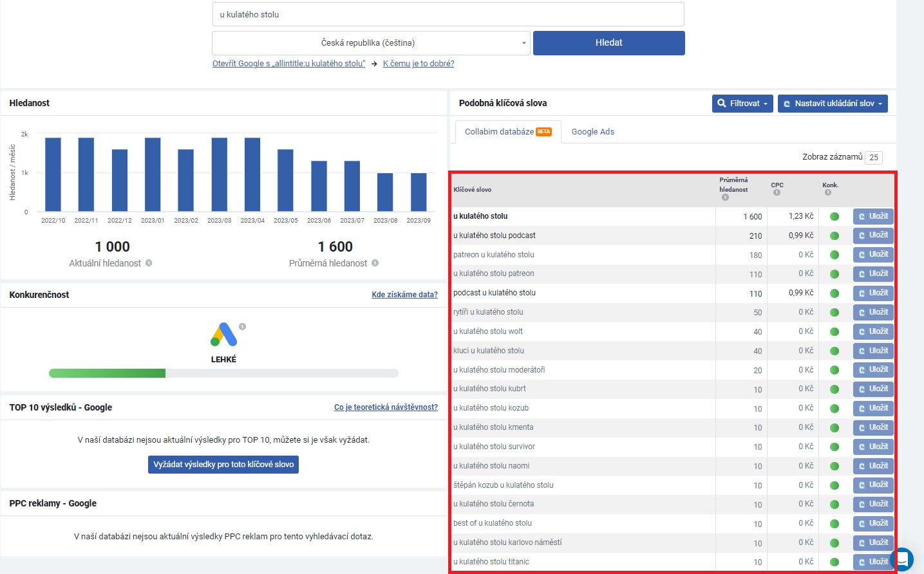Image resolution: width=924 pixels, height=574 pixels.
Task: Click the keyword search input field
Action: (x=448, y=14)
